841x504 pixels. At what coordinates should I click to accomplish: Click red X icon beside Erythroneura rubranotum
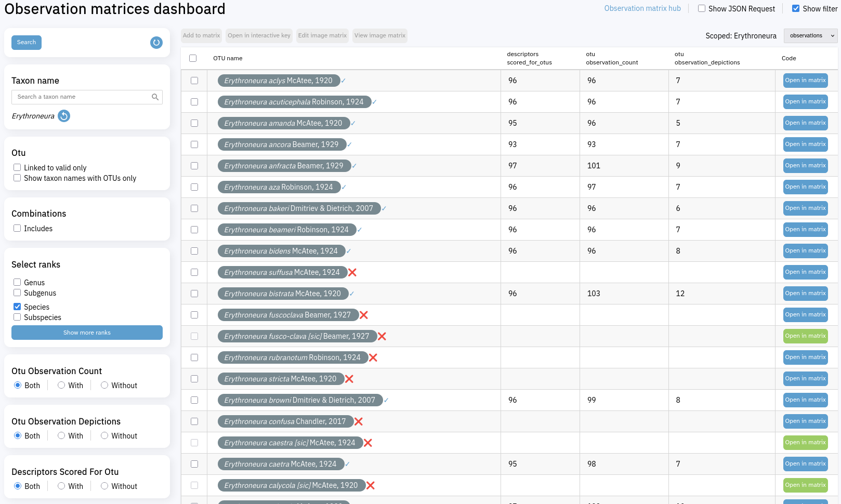(373, 358)
